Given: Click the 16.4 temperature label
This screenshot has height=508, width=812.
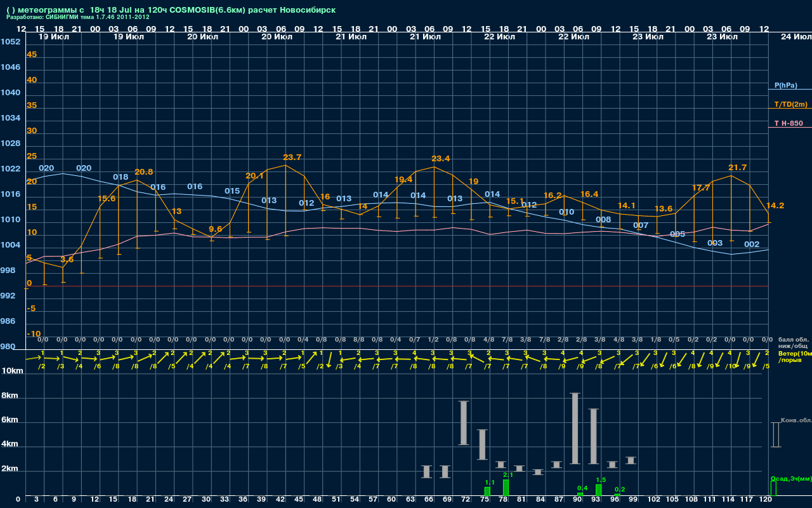Looking at the screenshot, I should pos(589,194).
